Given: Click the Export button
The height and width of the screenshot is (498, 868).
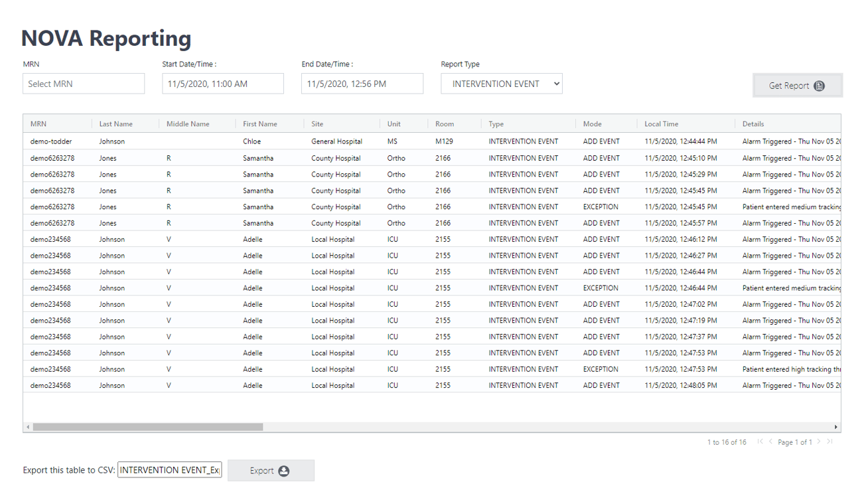Looking at the screenshot, I should [x=270, y=471].
